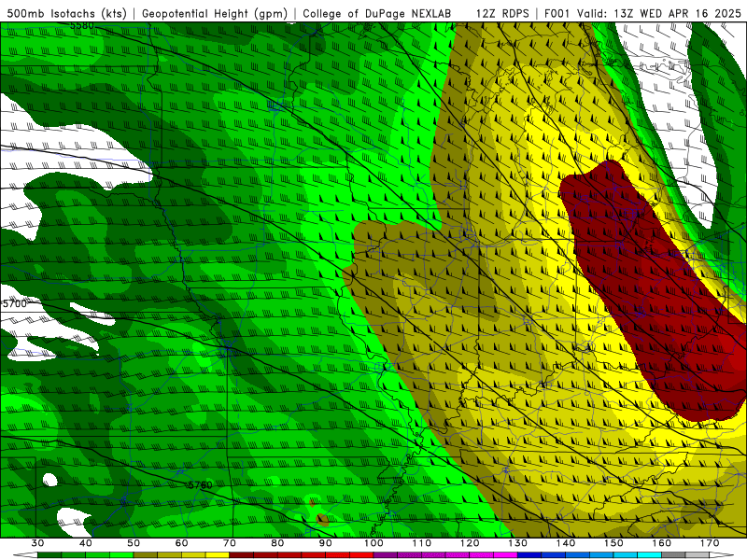Click the 120 value on the color scale

(470, 543)
